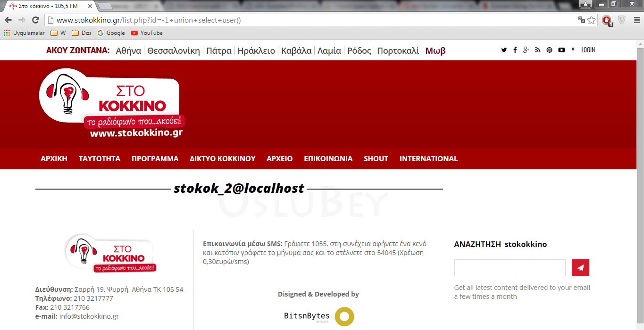Submit search with red paper-plane button
Screen dimensions: 644x330
click(580, 268)
